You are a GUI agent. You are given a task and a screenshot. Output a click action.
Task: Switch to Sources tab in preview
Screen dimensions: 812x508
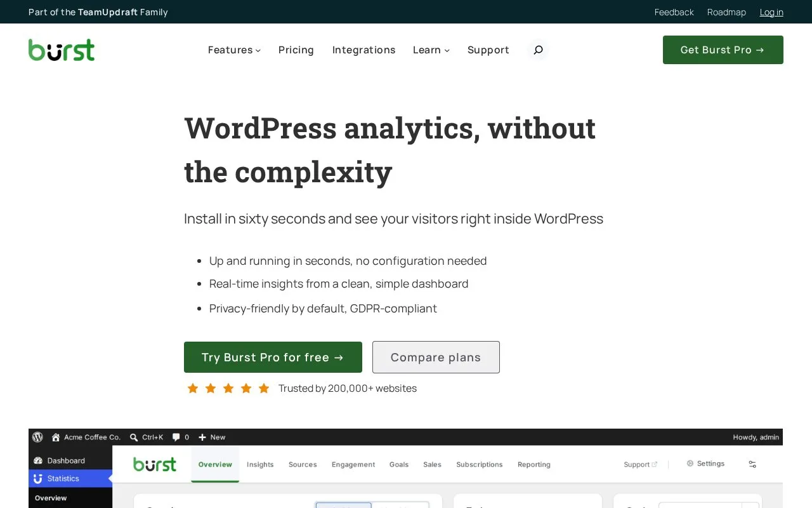(303, 464)
